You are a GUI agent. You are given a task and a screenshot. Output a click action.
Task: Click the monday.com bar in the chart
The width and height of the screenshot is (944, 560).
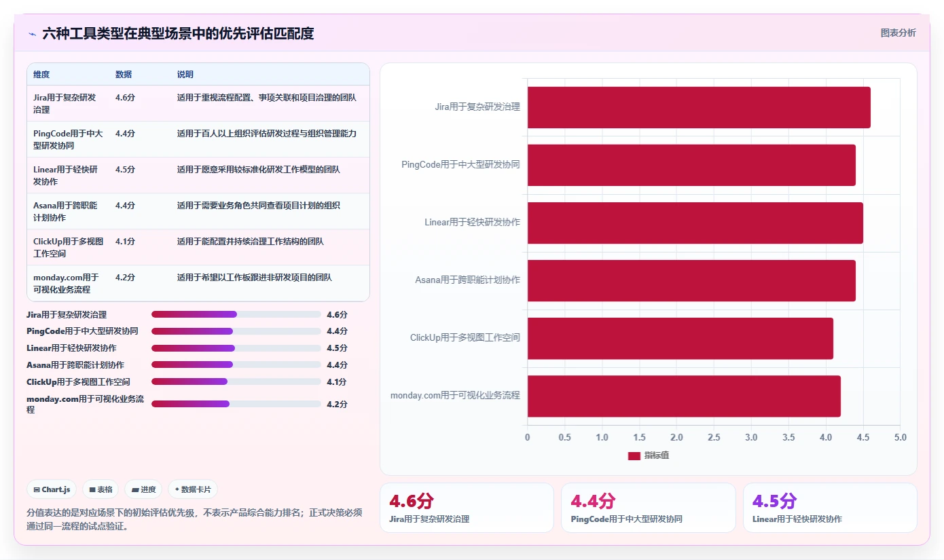[684, 396]
